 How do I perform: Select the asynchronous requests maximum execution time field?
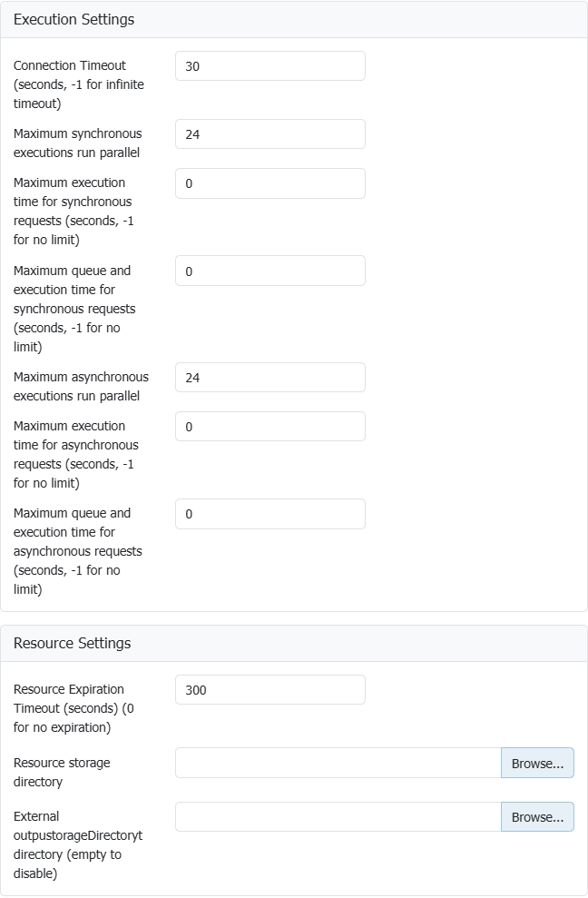[269, 427]
